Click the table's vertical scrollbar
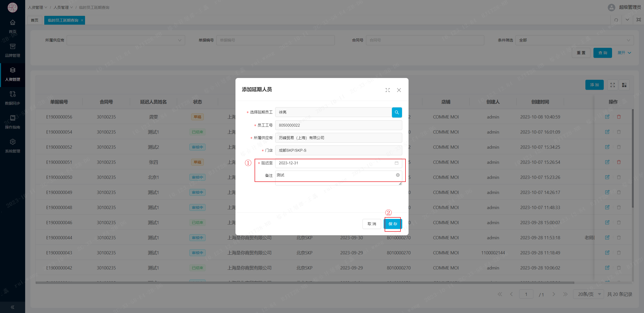This screenshot has height=313, width=644. click(x=633, y=159)
